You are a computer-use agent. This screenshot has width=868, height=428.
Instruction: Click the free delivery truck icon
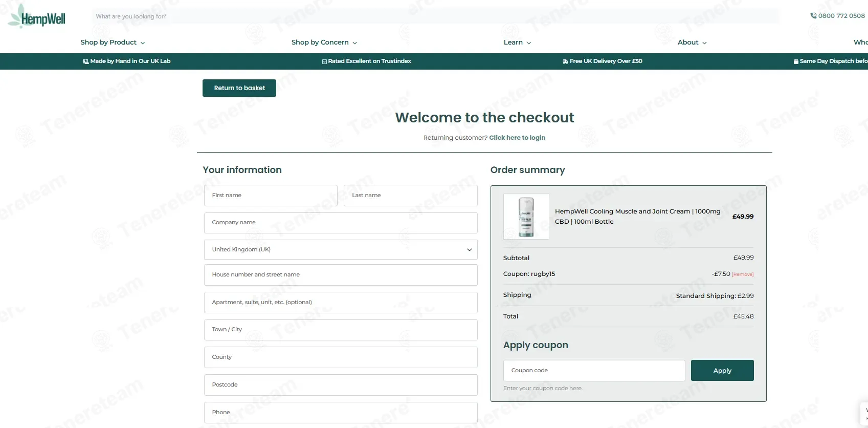pyautogui.click(x=565, y=61)
